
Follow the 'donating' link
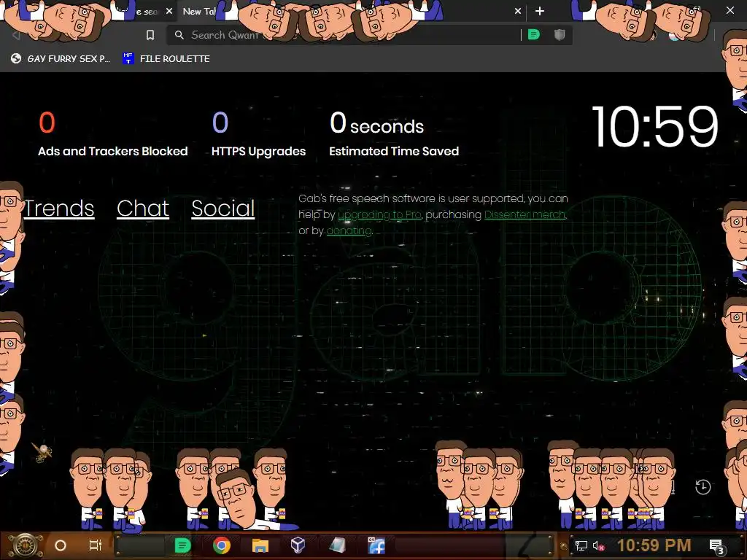pyautogui.click(x=349, y=231)
